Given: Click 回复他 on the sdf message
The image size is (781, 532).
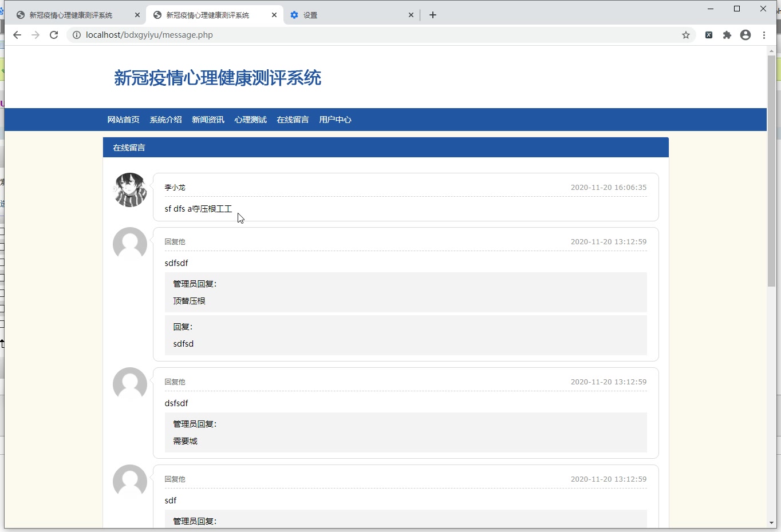Looking at the screenshot, I should click(175, 479).
